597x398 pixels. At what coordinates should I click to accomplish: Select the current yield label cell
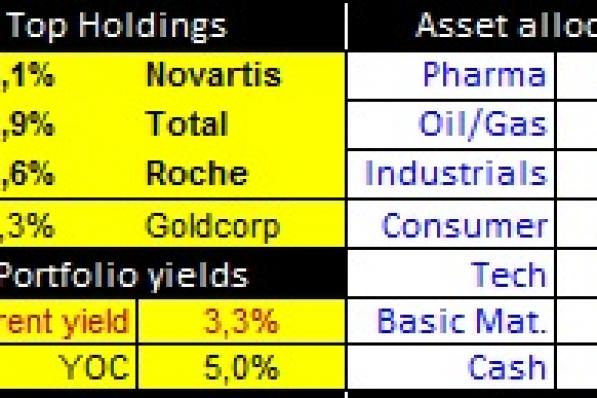68,321
